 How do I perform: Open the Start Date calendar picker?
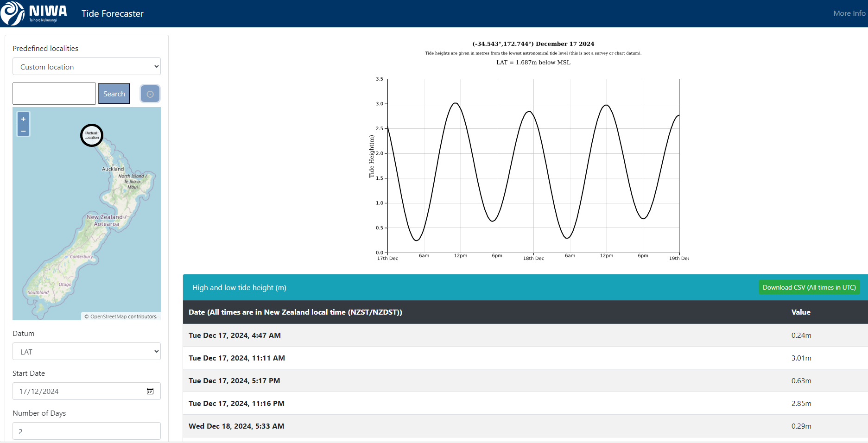coord(150,391)
